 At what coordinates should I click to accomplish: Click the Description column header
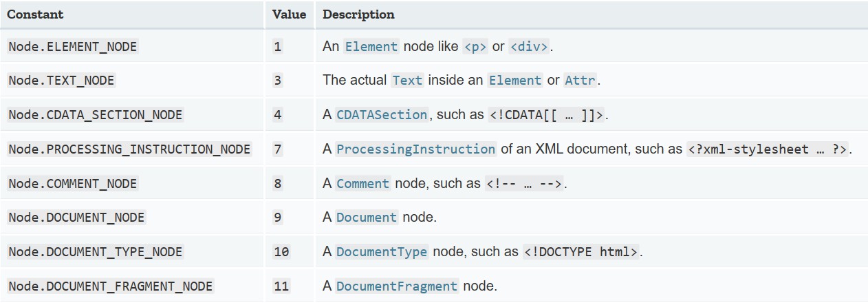click(358, 14)
